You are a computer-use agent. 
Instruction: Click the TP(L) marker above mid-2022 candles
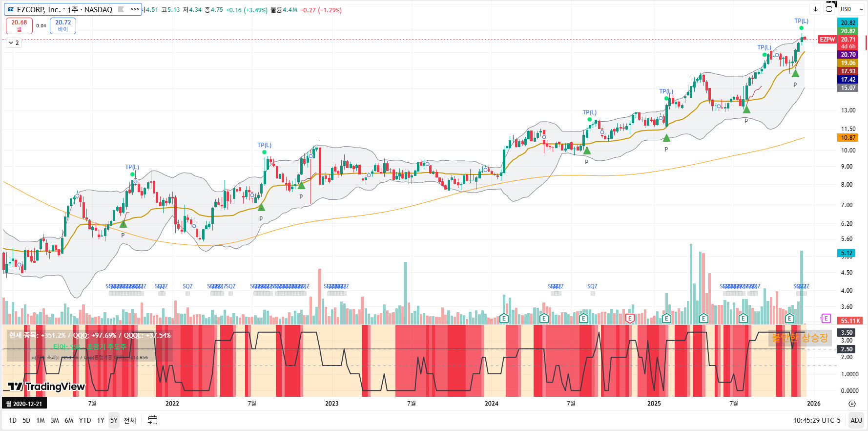click(265, 152)
